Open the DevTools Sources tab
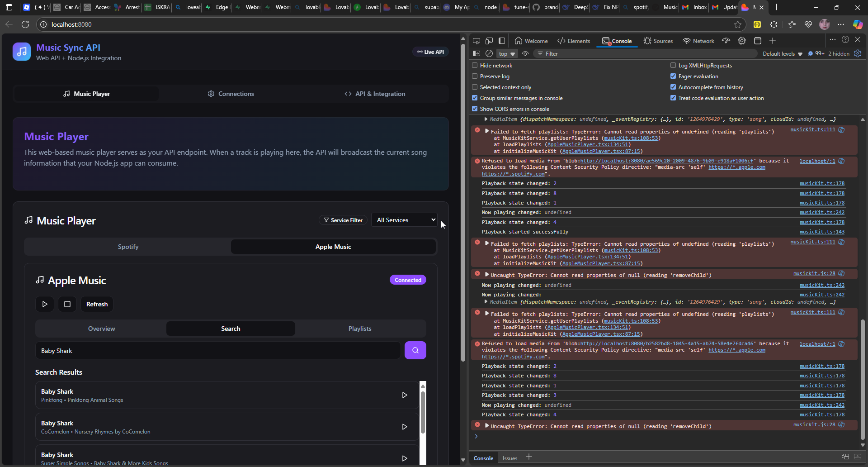The width and height of the screenshot is (868, 467). pos(658,41)
